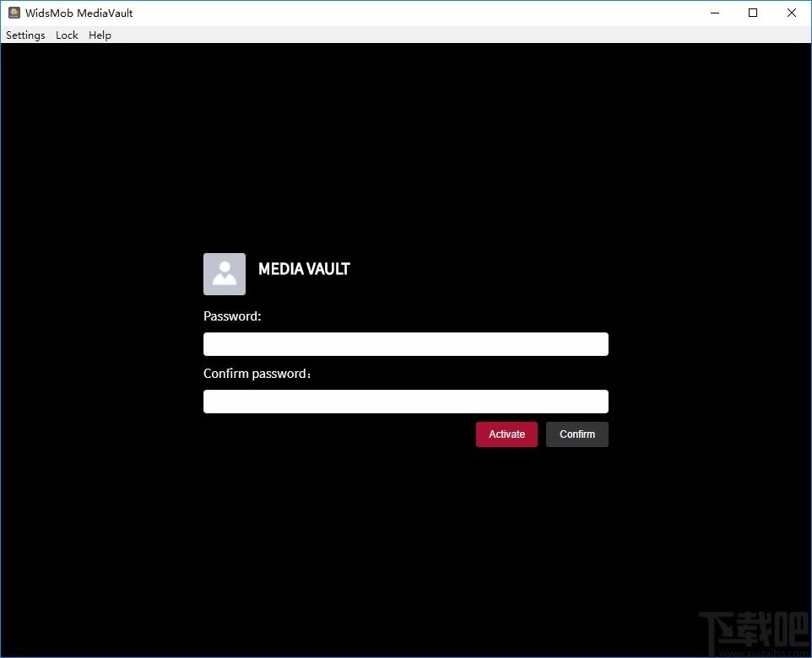
Task: Minimize the MediaVault window
Action: [715, 13]
